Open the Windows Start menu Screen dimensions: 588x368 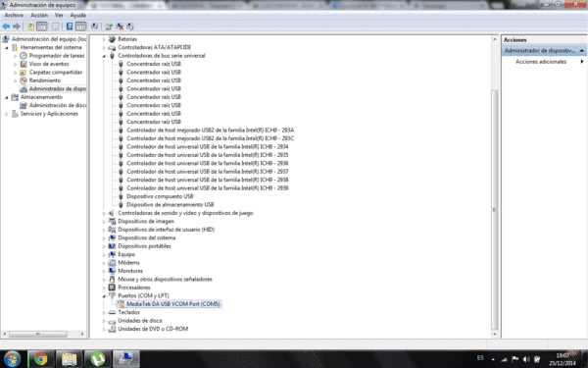[x=13, y=359]
